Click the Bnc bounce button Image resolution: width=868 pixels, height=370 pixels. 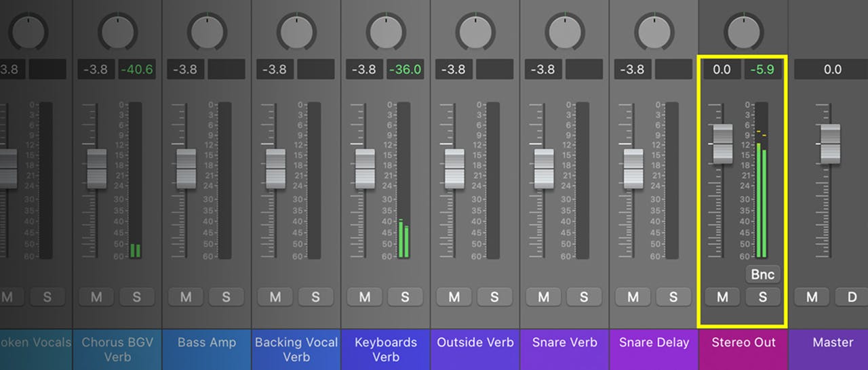763,274
